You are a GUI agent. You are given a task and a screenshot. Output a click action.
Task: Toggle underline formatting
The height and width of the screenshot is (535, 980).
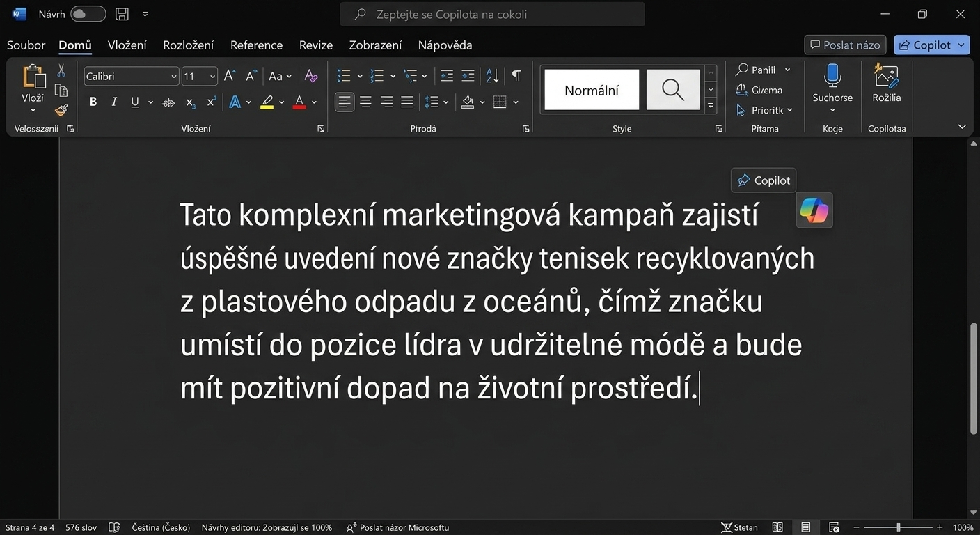point(134,102)
